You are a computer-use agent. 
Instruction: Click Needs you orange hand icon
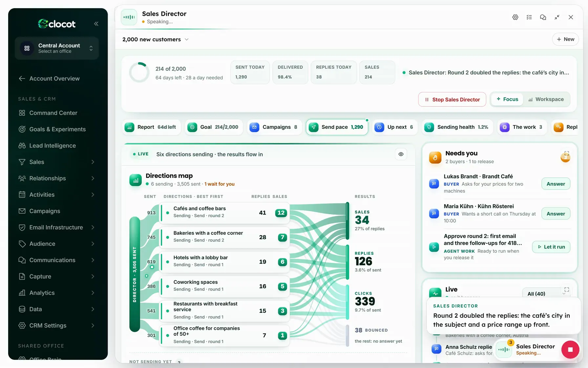435,157
